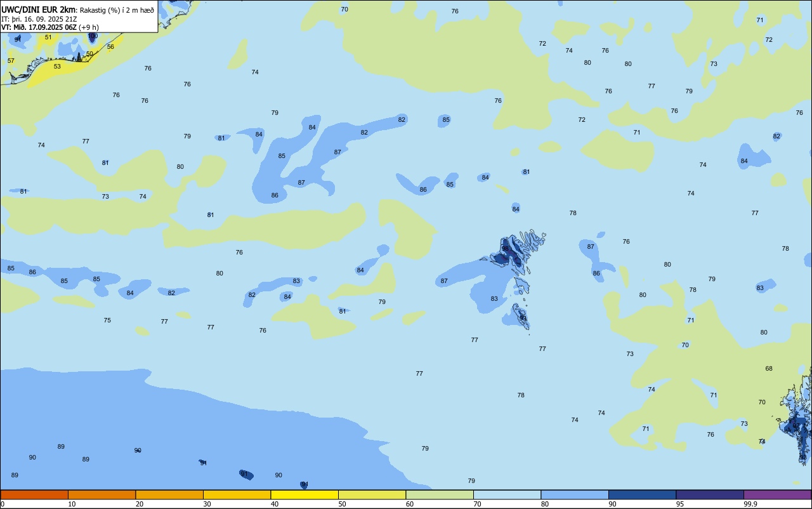Screen dimensions: 812x509
Task: Click the pale blue 70–80 legend swatch
Action: (x=507, y=494)
